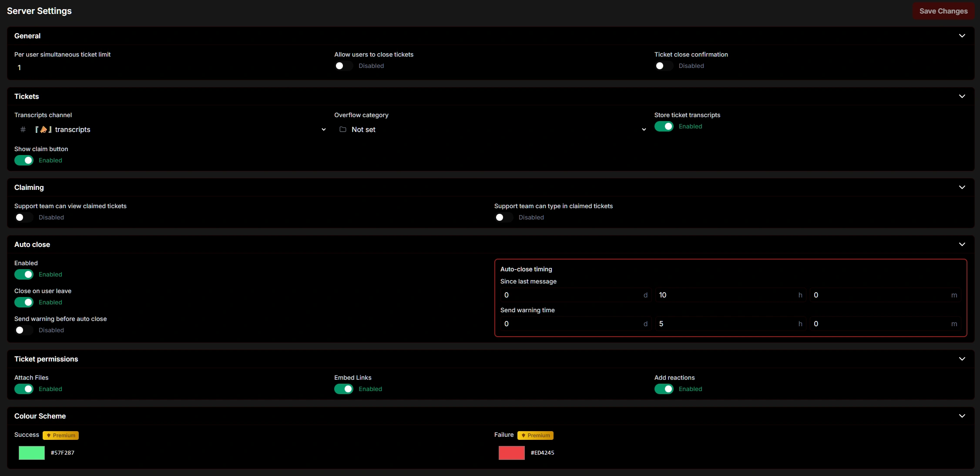Viewport: 980px width, 476px height.
Task: Enable allow users to close tickets
Action: 343,66
